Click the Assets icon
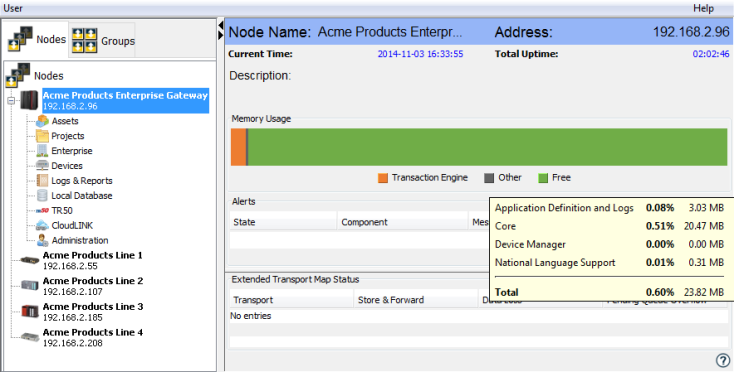 pos(42,121)
